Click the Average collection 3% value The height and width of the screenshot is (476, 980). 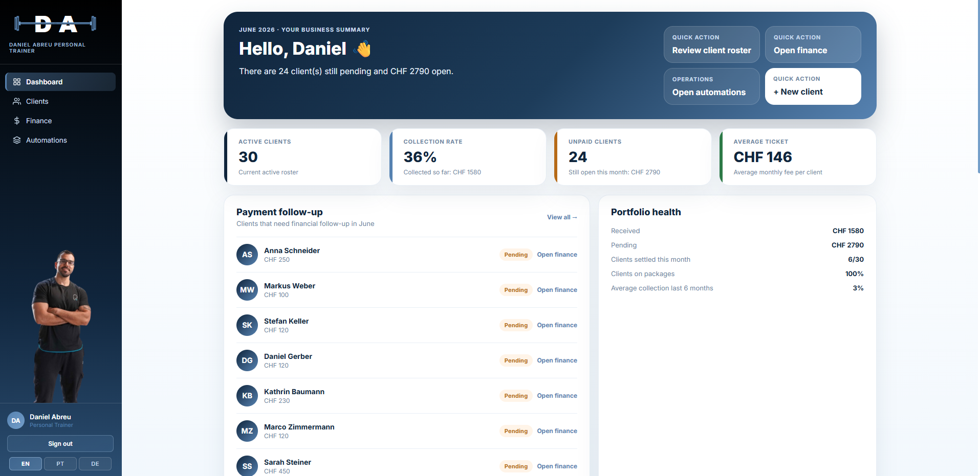tap(858, 288)
